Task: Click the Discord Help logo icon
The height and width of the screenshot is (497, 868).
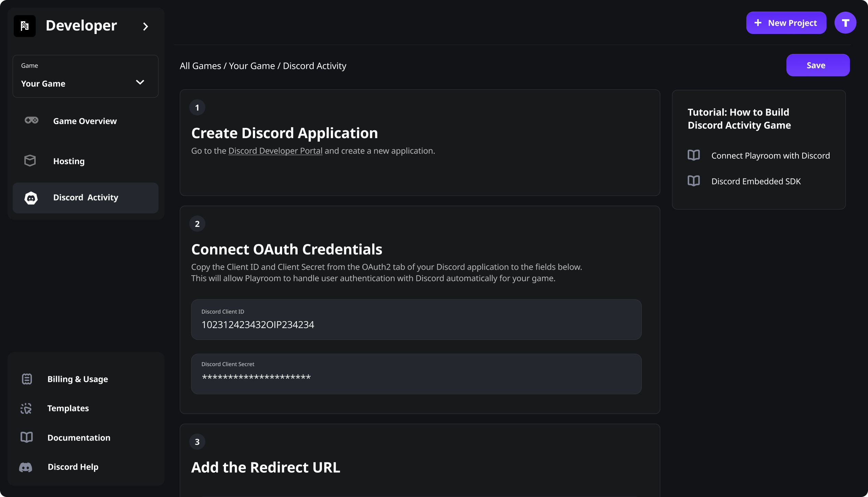Action: point(26,467)
